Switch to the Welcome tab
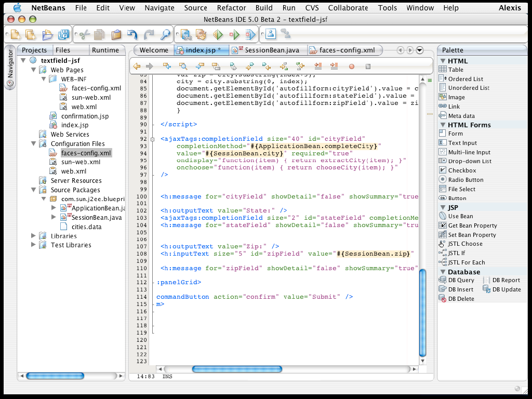This screenshot has height=399, width=532. point(154,50)
